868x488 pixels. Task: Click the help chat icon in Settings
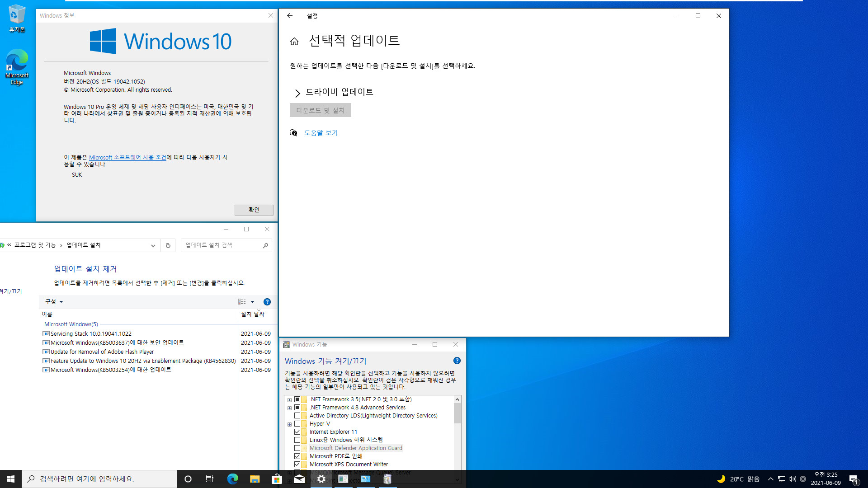coord(293,133)
